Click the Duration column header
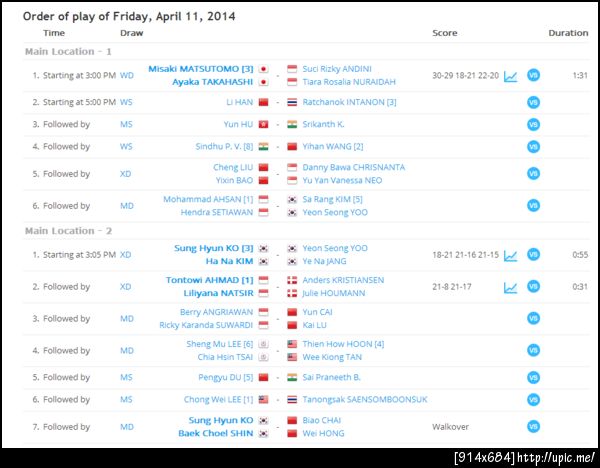600x468 pixels. (567, 33)
